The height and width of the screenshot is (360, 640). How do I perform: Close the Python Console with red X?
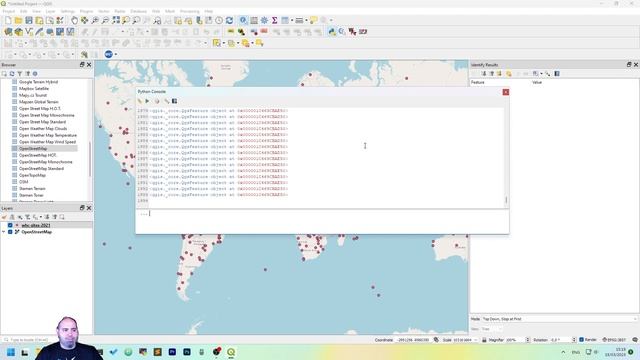coord(506,92)
